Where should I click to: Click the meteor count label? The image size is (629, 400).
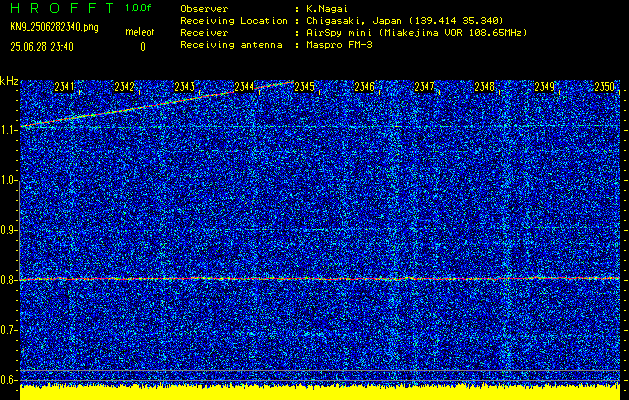pyautogui.click(x=140, y=32)
